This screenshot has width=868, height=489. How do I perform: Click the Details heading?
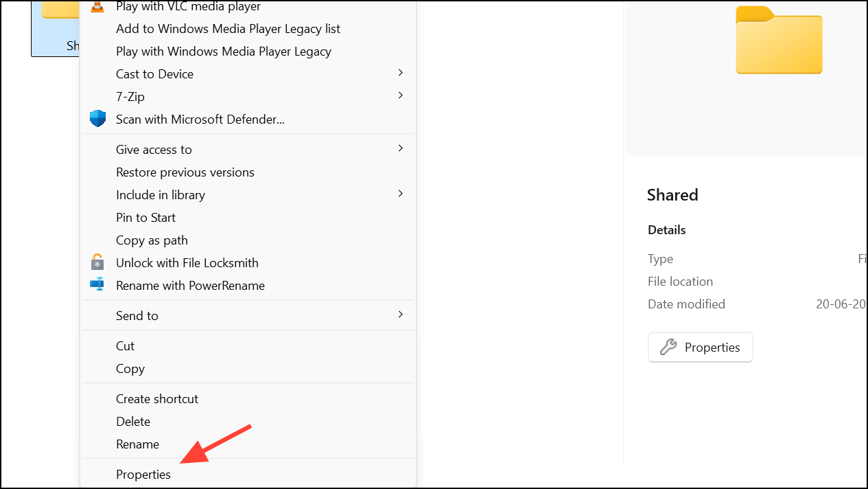coord(667,230)
